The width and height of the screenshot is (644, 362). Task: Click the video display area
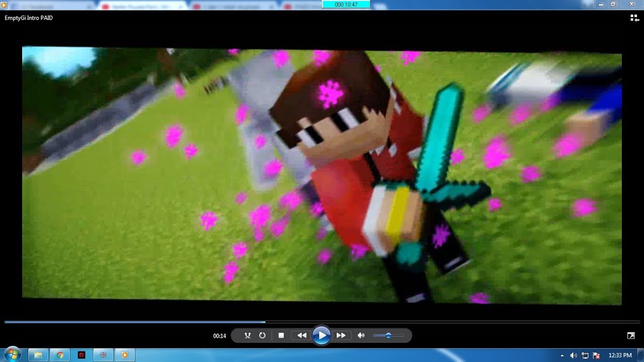(322, 175)
